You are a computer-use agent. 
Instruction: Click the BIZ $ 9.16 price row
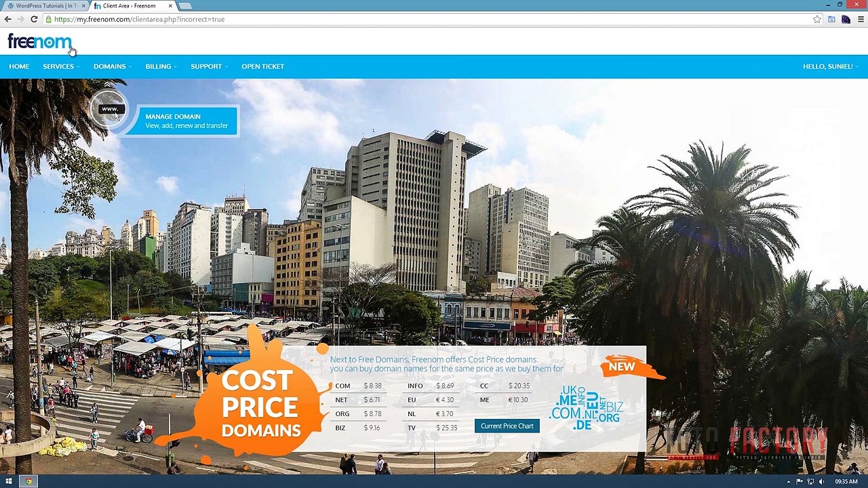(359, 428)
